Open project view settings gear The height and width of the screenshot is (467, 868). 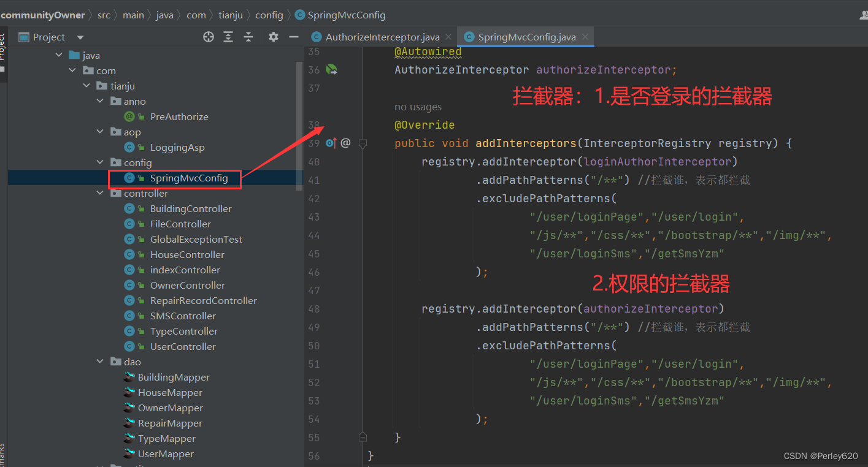(x=274, y=37)
